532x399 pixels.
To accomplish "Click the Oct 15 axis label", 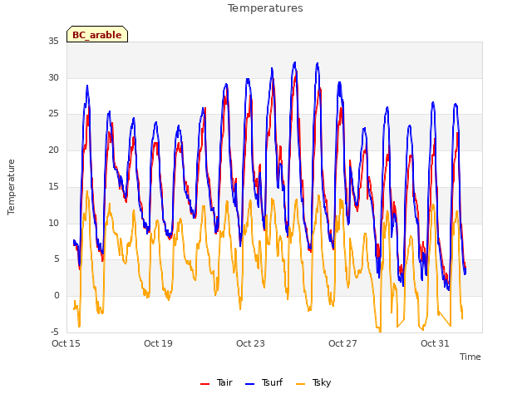I will coord(66,343).
